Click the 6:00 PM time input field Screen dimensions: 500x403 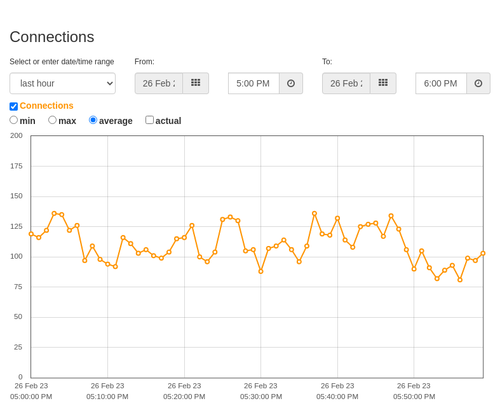coord(441,83)
